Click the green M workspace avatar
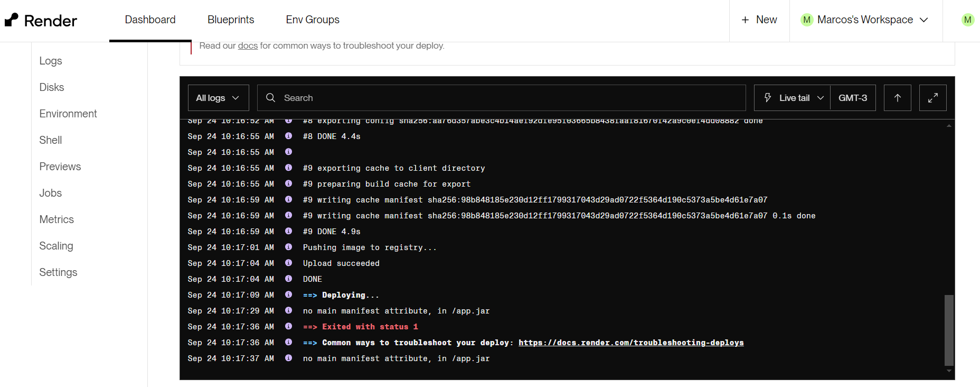980x387 pixels. (x=807, y=20)
